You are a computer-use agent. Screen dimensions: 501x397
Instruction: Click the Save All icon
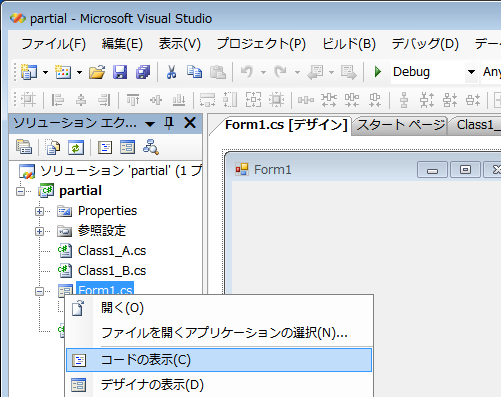click(x=143, y=72)
